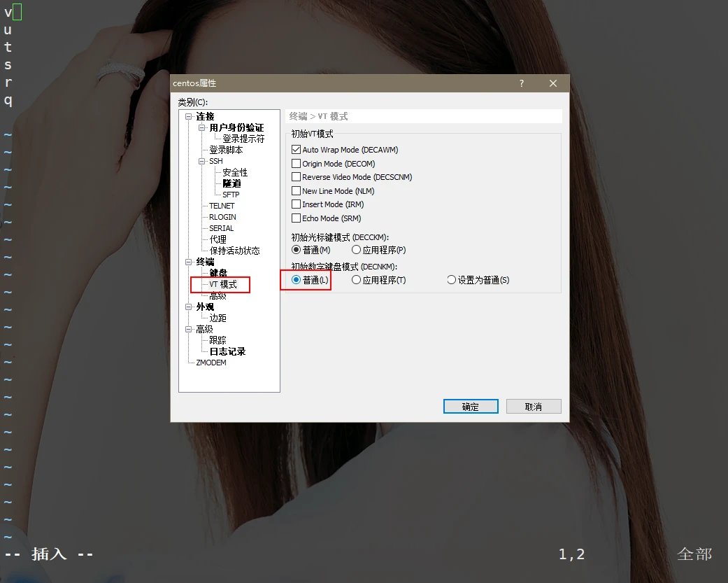Go to the ZMODEM category
Screen dimensions: 728x583
210,363
